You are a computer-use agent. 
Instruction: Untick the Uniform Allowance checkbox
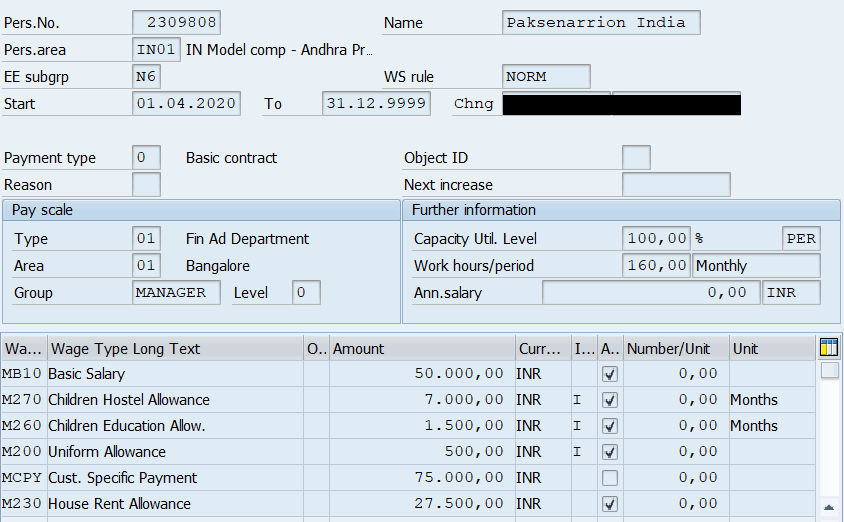pyautogui.click(x=610, y=452)
